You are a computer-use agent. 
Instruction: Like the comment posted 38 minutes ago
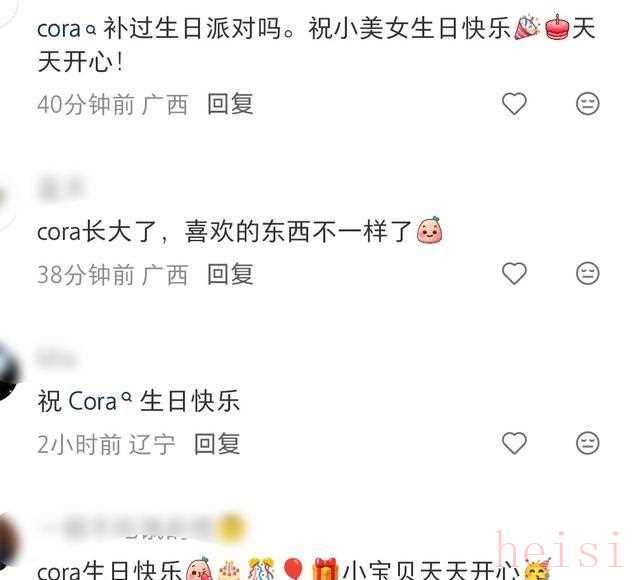tap(514, 273)
